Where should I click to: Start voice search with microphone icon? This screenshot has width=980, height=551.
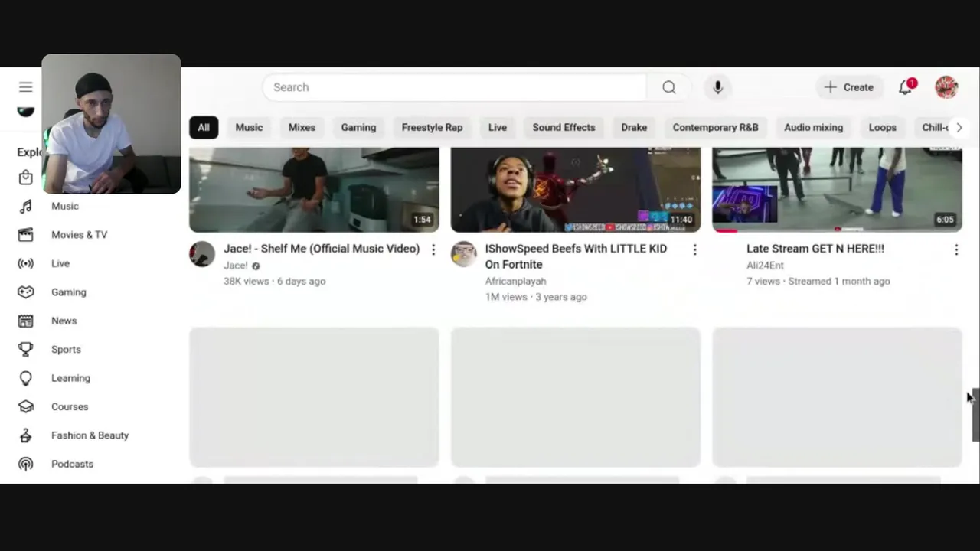click(x=717, y=87)
